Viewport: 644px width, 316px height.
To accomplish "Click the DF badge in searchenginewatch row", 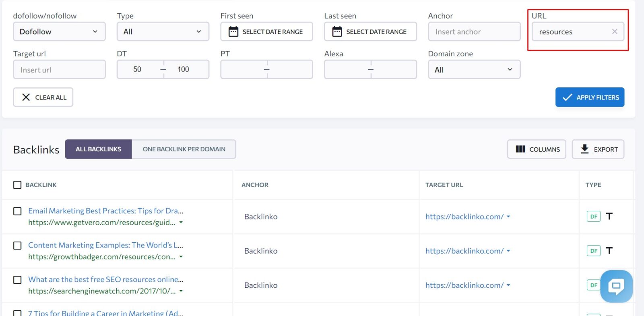I will [x=594, y=285].
